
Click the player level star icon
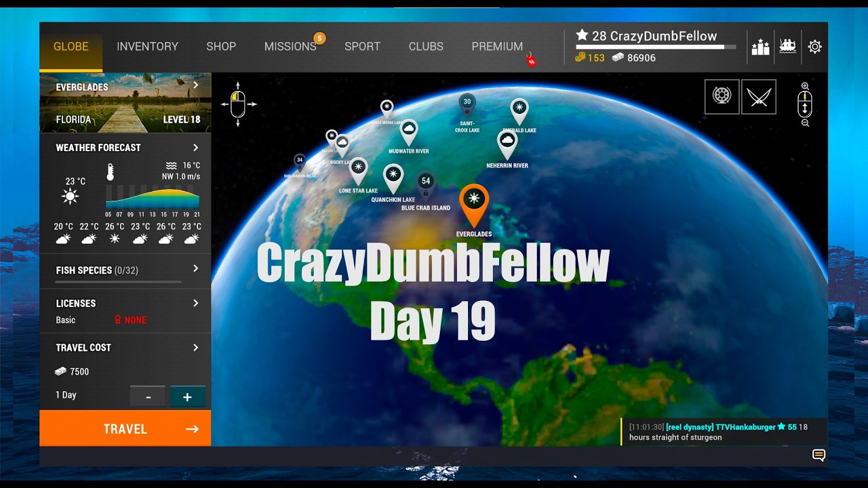pos(582,35)
